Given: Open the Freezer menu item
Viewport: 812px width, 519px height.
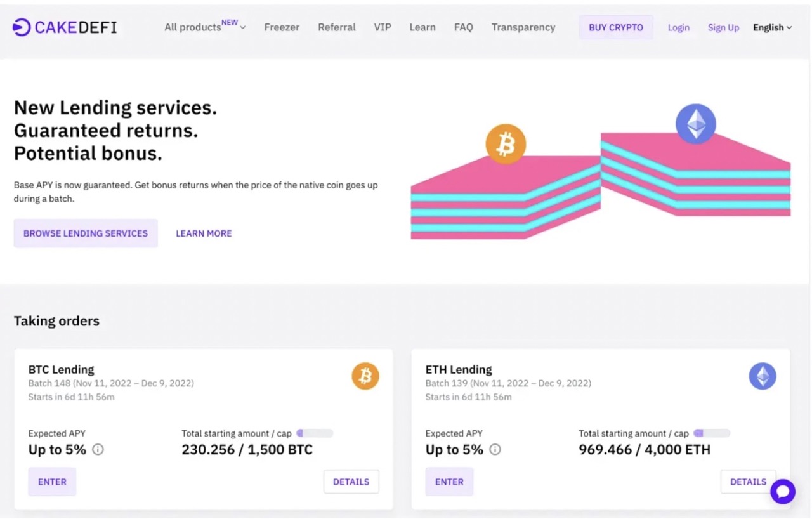Looking at the screenshot, I should coord(282,27).
